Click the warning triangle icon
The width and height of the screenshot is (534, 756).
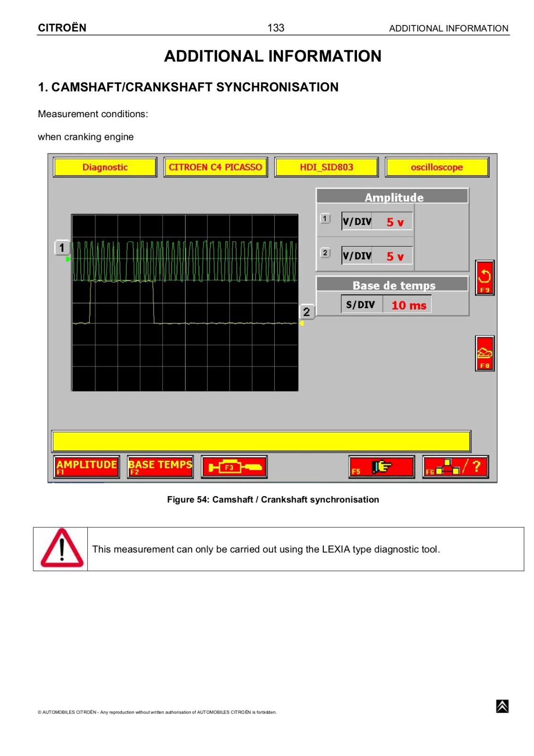(62, 548)
